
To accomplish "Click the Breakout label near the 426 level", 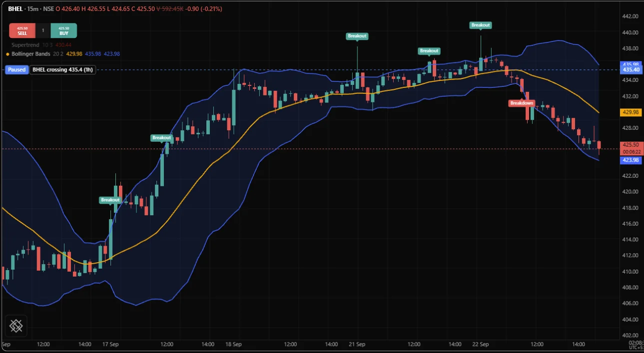I will coord(162,137).
